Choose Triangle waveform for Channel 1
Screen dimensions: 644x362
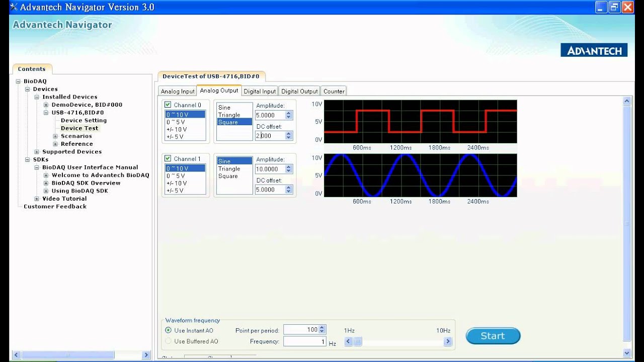click(x=234, y=169)
